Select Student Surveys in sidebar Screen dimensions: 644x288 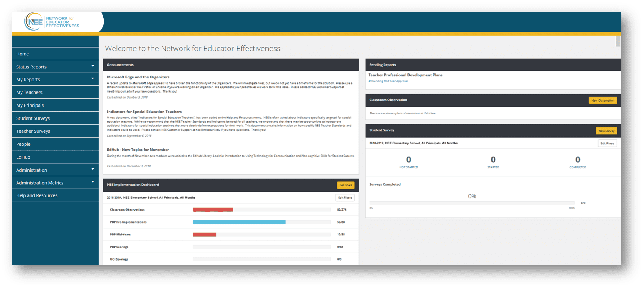point(33,118)
